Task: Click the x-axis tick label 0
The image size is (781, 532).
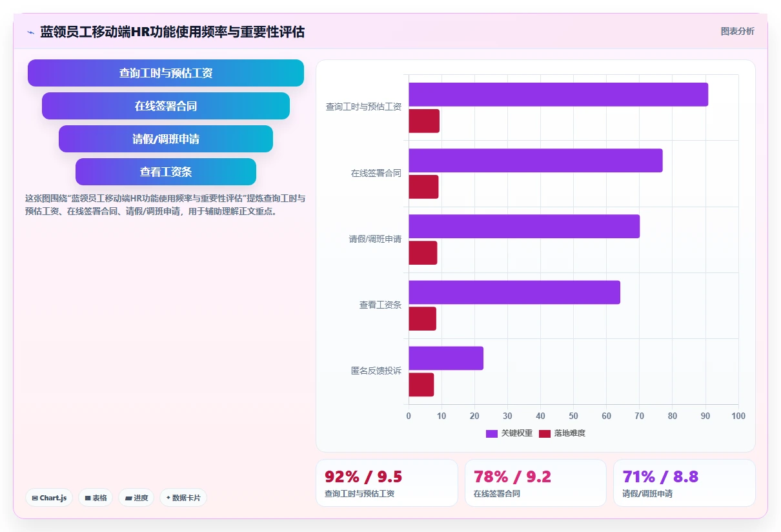Action: tap(409, 416)
